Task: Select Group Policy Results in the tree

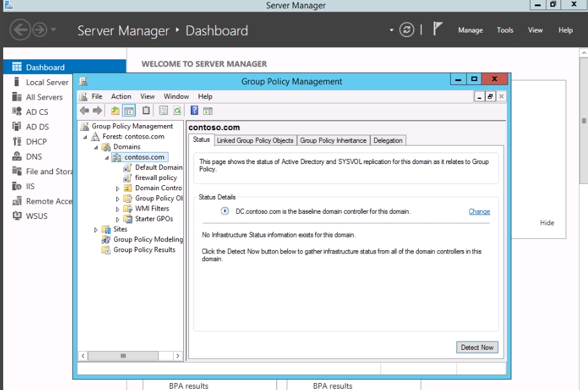Action: coord(144,250)
